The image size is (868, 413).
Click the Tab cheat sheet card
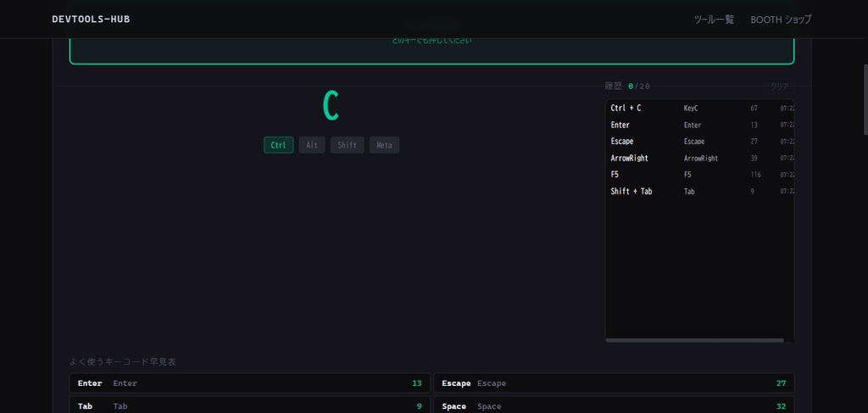(x=250, y=405)
